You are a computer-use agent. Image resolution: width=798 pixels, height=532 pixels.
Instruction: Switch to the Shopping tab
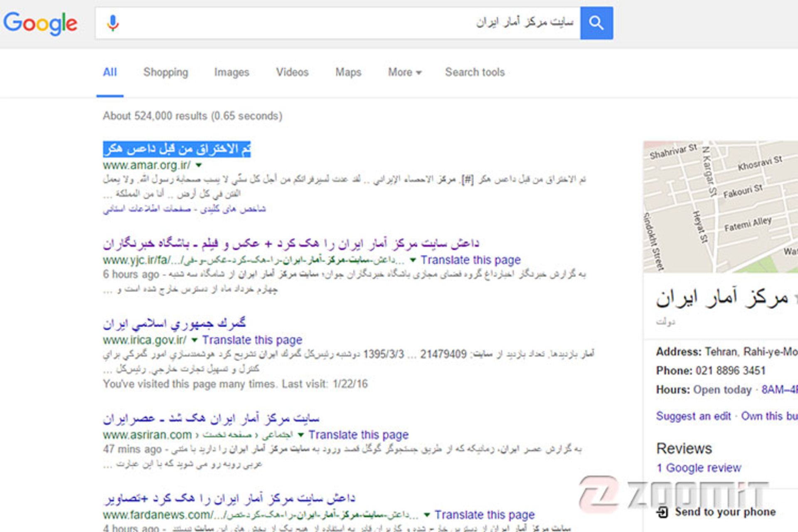(166, 72)
